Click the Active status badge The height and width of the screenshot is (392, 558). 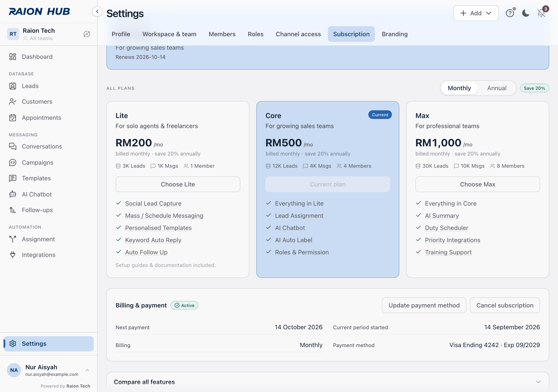[184, 306]
